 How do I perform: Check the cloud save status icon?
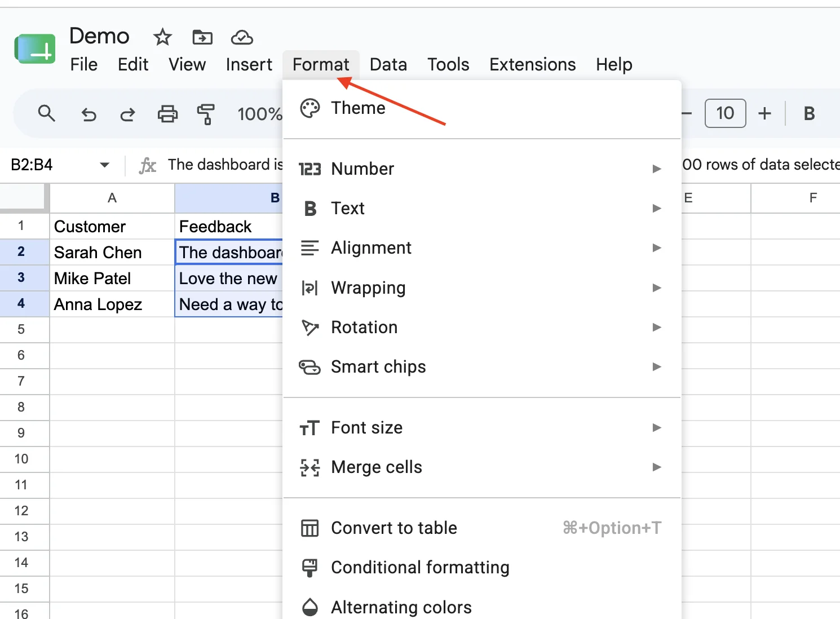pos(242,37)
